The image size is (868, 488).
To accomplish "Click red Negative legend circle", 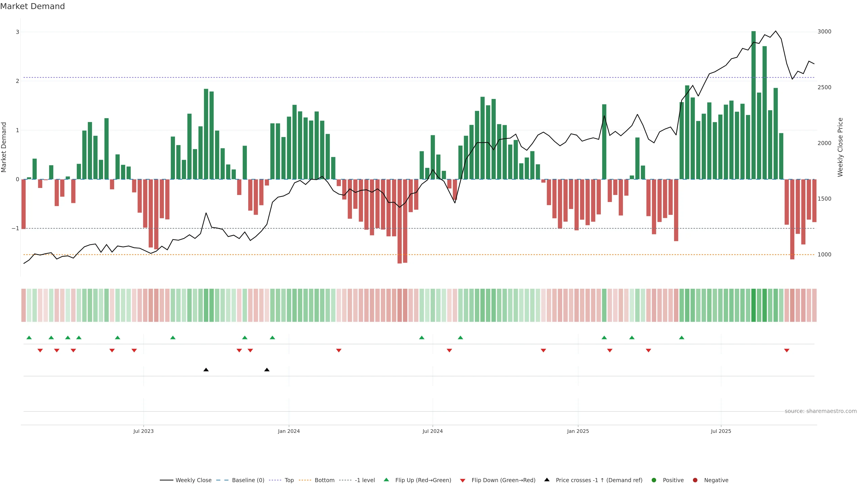I will [695, 480].
